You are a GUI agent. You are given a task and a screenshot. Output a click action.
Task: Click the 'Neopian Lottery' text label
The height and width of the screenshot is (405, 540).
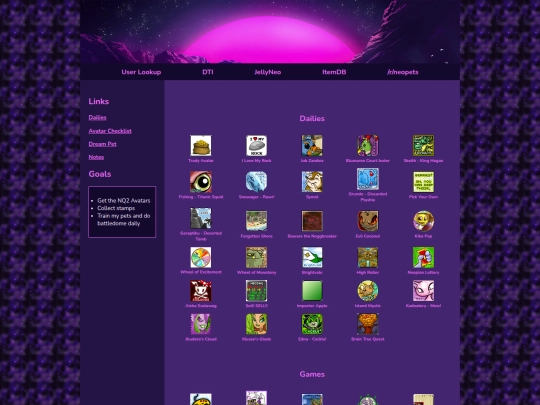tap(423, 272)
